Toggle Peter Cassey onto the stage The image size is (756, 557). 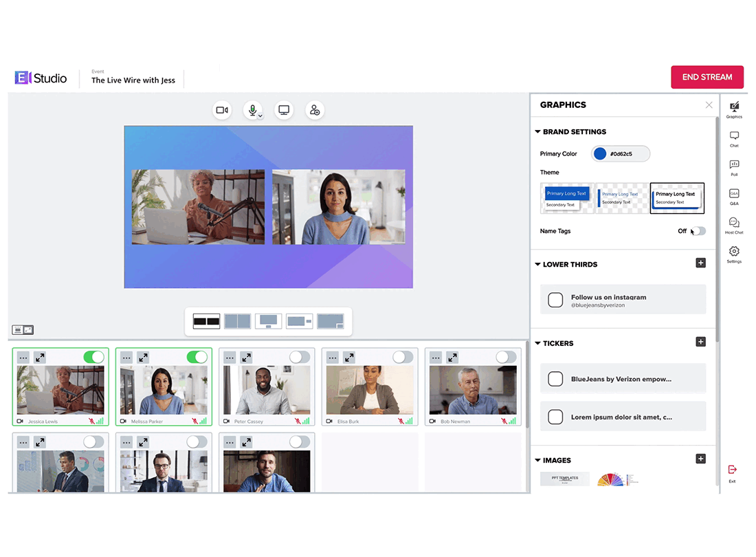[300, 357]
